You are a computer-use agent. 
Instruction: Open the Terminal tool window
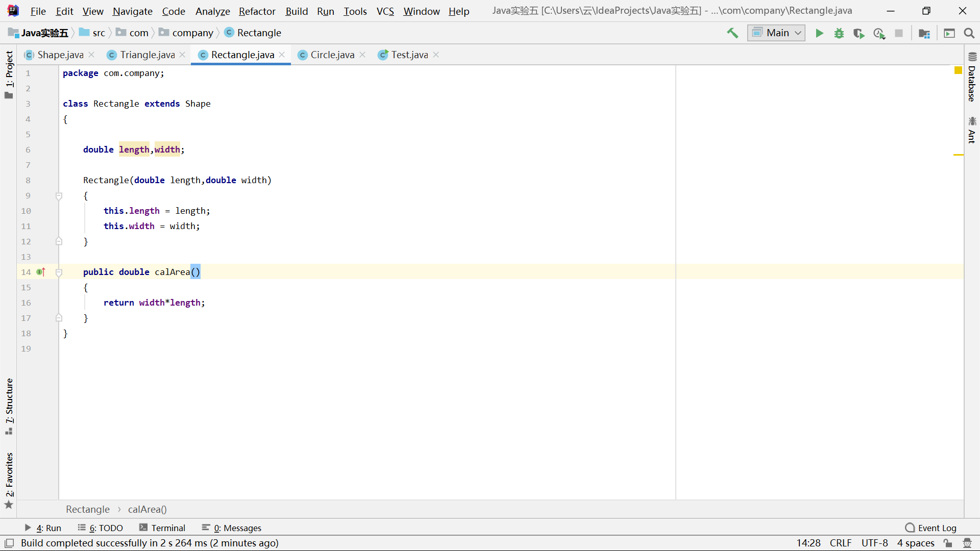[162, 528]
